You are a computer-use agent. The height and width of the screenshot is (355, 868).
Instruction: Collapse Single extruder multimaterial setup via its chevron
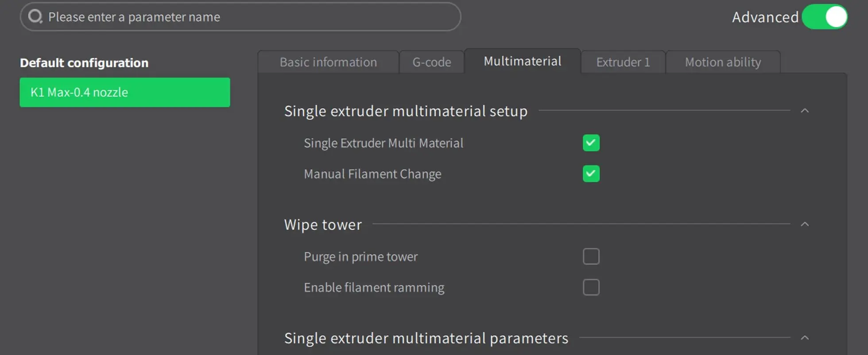coord(805,111)
